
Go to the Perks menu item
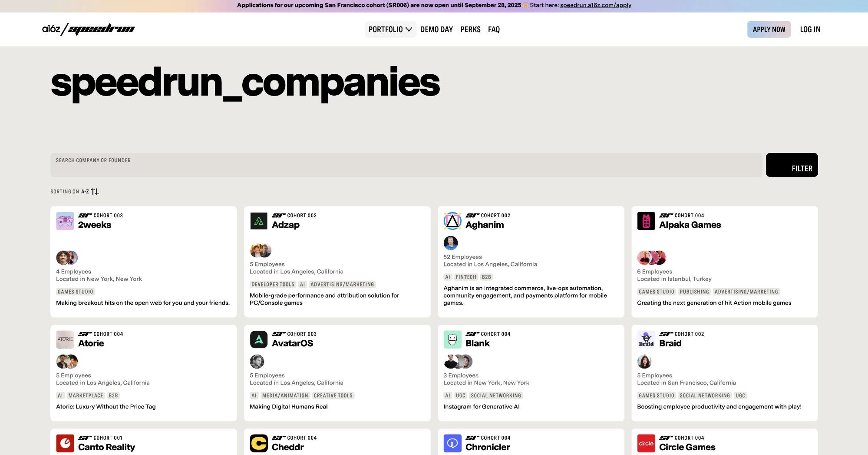coord(470,30)
